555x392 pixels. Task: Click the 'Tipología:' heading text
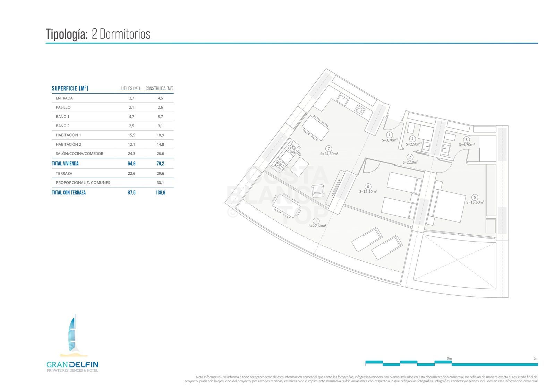67,34
